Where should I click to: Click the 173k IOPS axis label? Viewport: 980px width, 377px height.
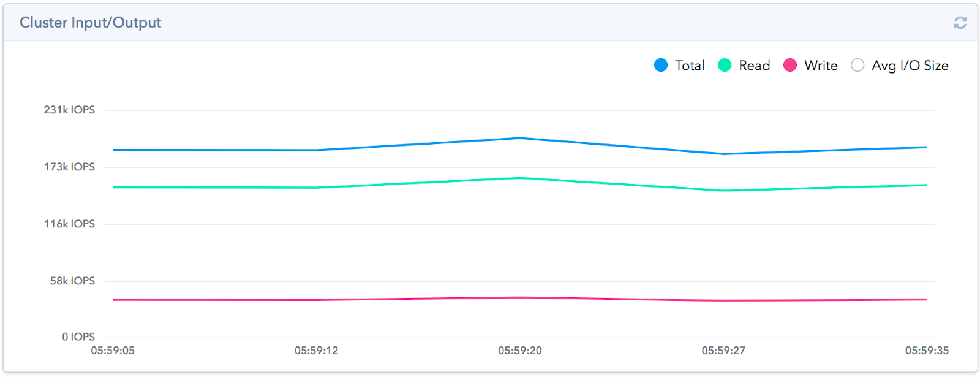[x=69, y=167]
